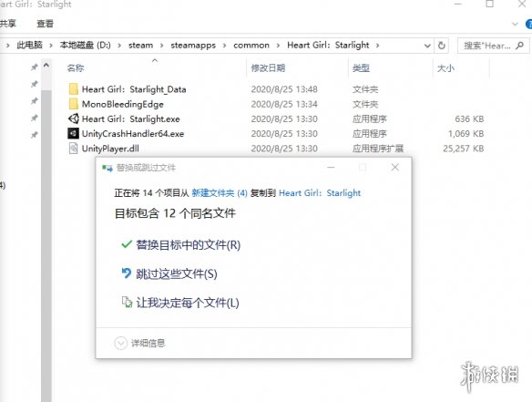The width and height of the screenshot is (532, 402).
Task: Click 应用程序扩展 type cell
Action: tap(378, 149)
